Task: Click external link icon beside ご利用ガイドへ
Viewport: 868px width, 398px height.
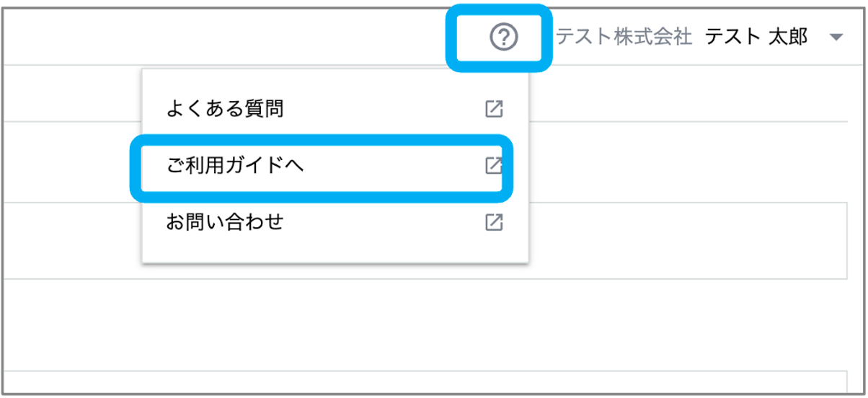Action: (x=494, y=165)
